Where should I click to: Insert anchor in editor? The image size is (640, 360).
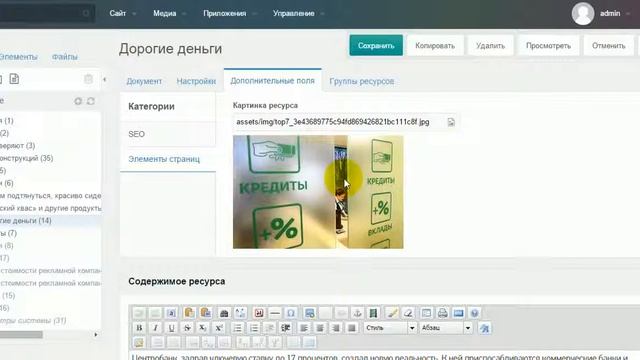click(357, 313)
